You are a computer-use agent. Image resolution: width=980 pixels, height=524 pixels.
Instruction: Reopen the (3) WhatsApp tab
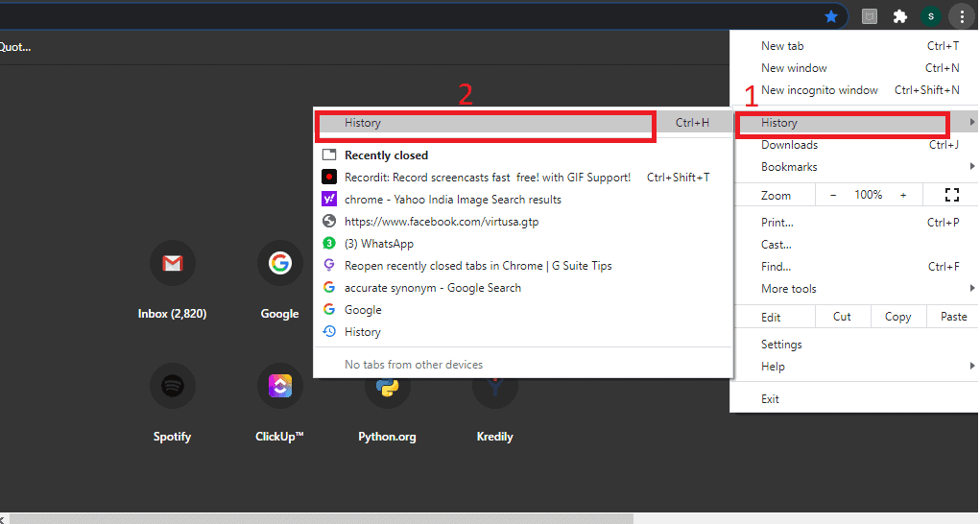tap(522, 244)
